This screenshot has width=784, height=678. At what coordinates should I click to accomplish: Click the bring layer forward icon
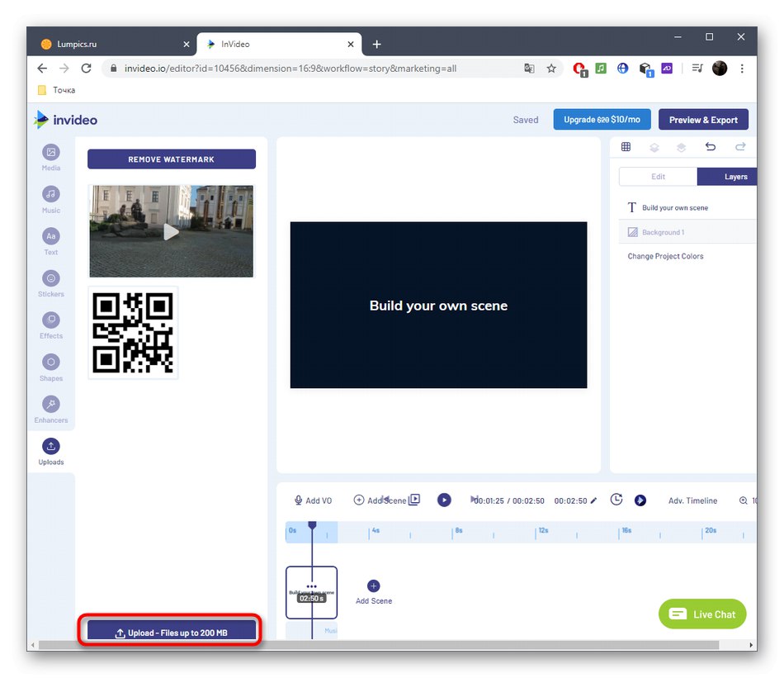coord(681,147)
